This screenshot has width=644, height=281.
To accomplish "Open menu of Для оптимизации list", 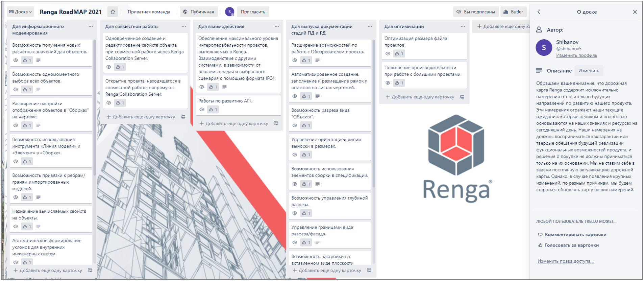I will pos(463,26).
